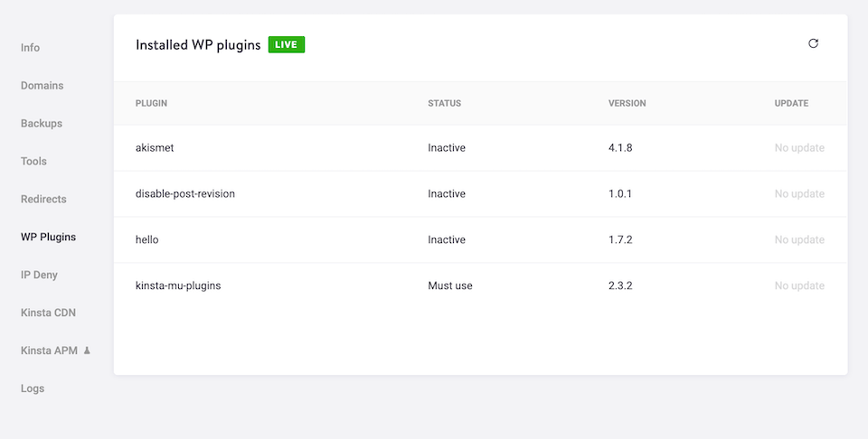The image size is (868, 439).
Task: View the Logs page
Action: (x=33, y=389)
